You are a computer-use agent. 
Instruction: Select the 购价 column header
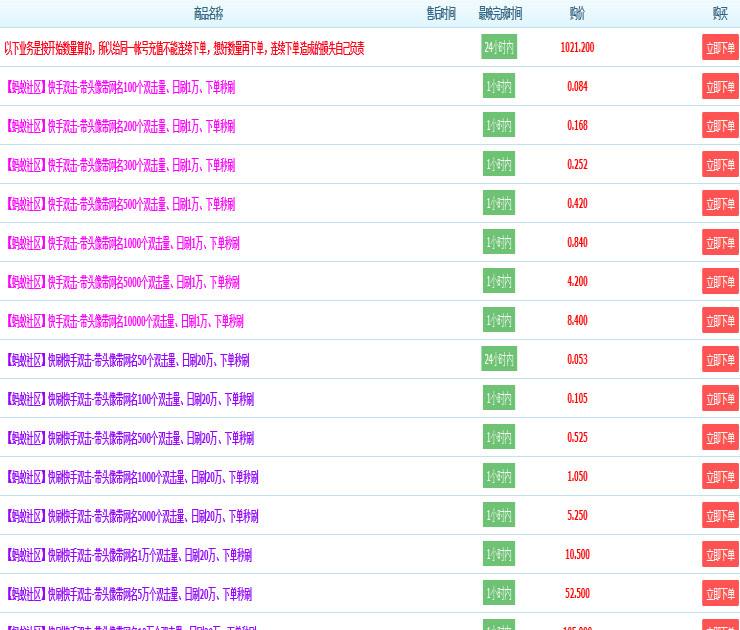[x=577, y=14]
